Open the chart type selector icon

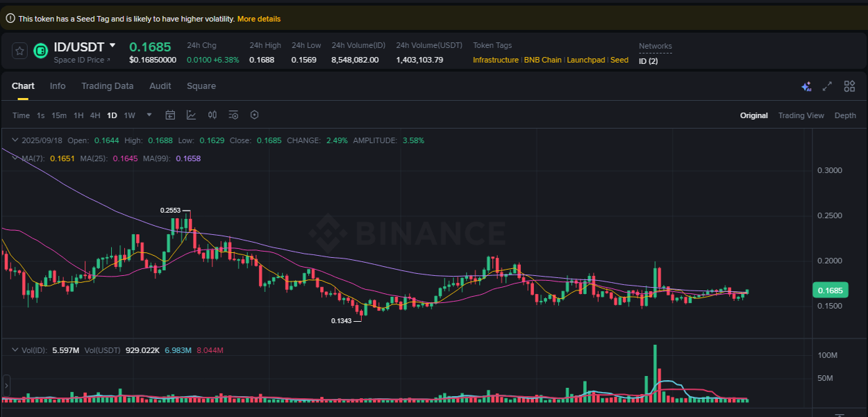pos(191,115)
